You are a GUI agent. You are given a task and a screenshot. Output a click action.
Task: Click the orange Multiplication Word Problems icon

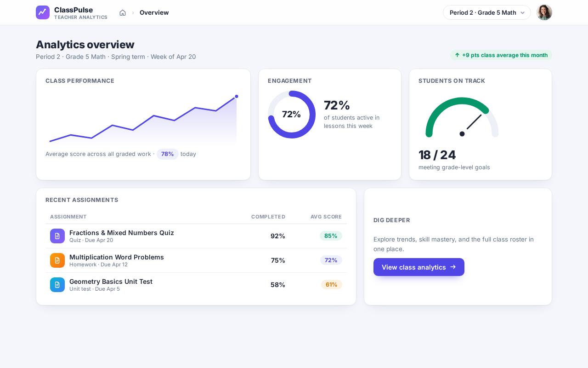tap(57, 260)
